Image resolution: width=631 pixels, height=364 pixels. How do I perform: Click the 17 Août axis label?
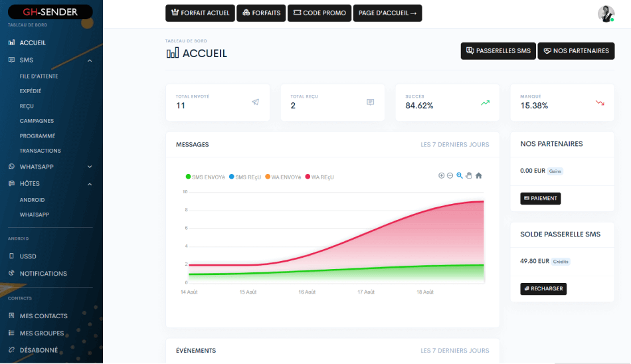click(x=366, y=292)
